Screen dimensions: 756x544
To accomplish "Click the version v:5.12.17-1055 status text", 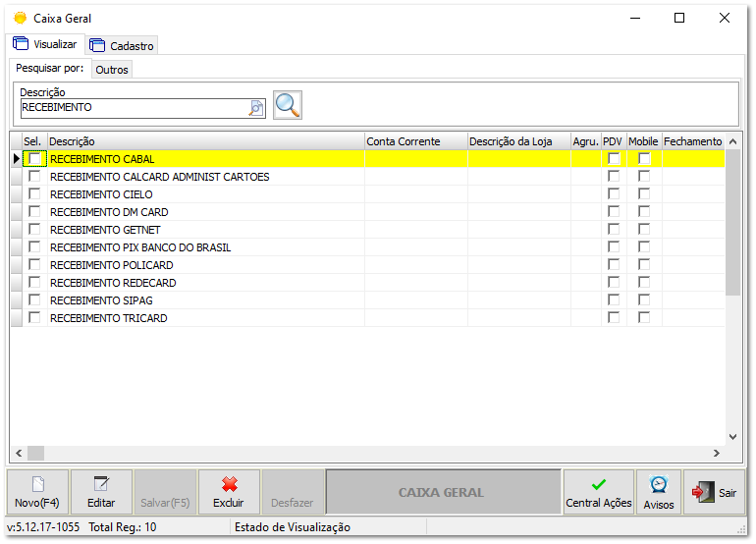I will point(43,527).
